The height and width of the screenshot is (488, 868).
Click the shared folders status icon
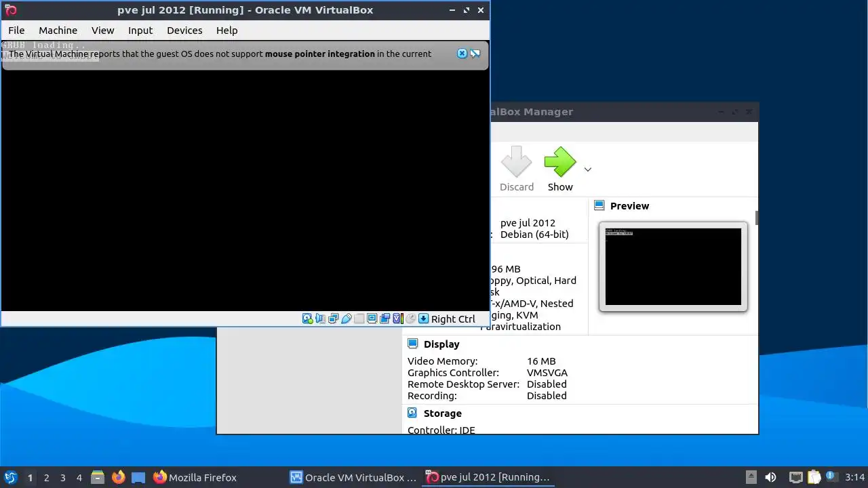click(x=359, y=319)
